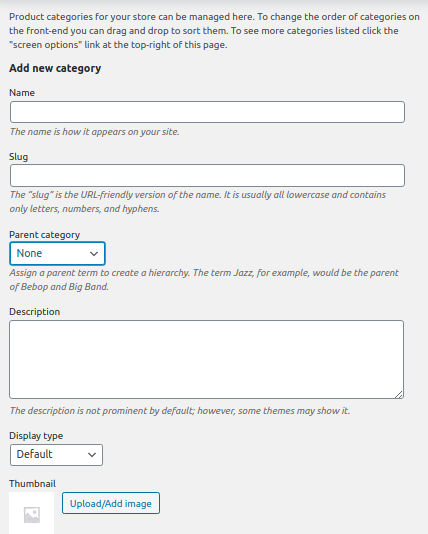Viewport: 428px width, 534px height.
Task: Click the Display type label
Action: pyautogui.click(x=36, y=436)
